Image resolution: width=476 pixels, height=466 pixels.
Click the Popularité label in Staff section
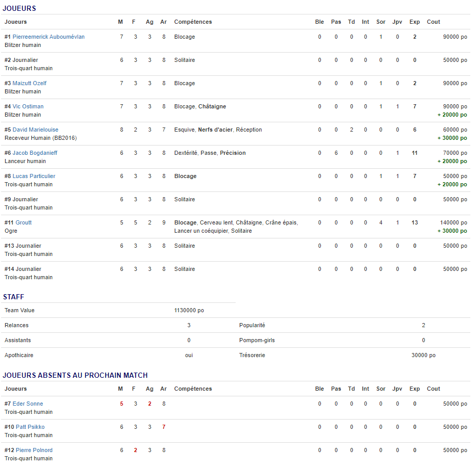point(252,326)
